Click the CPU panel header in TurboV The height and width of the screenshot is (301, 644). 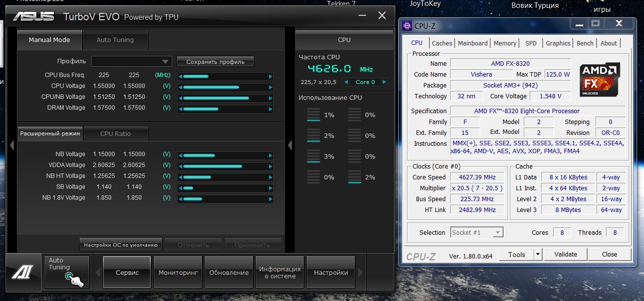[344, 40]
